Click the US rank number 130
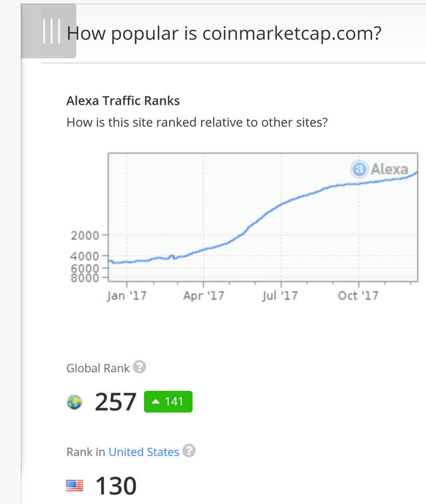Screen dimensions: 426x504 pyautogui.click(x=115, y=486)
